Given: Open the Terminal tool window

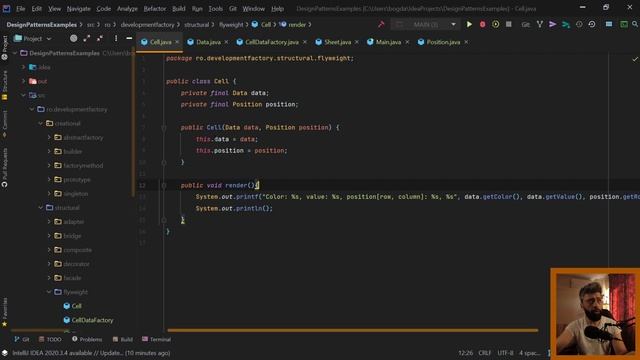Looking at the screenshot, I should pyautogui.click(x=156, y=340).
